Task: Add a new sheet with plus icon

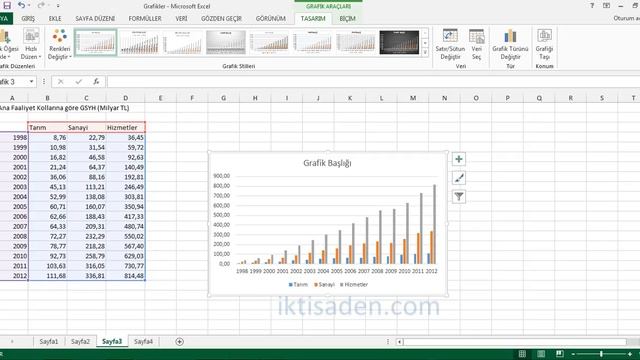Action: (179, 342)
